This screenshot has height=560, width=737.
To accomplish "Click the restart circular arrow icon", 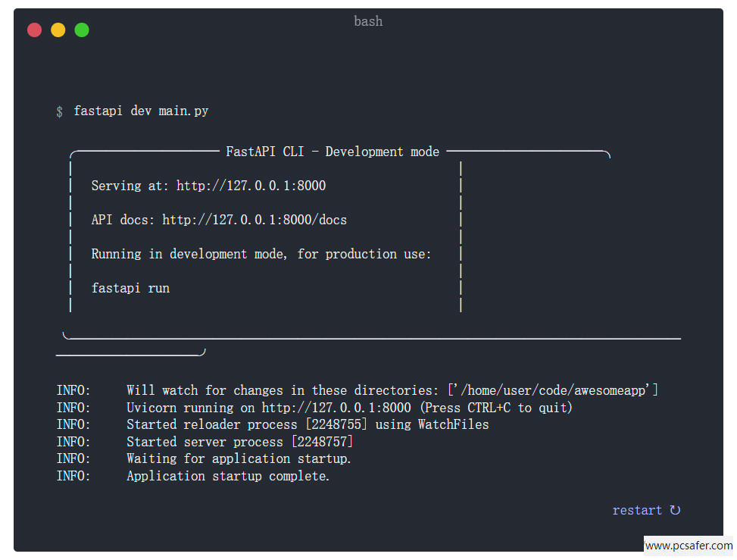I will (675, 510).
